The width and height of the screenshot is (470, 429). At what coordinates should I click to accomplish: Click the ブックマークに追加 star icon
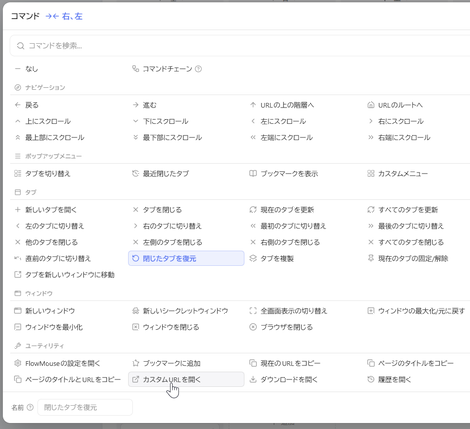click(x=135, y=363)
